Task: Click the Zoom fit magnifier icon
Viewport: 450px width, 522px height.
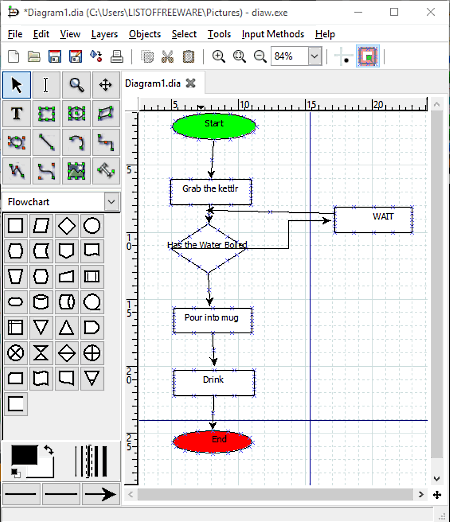Action: (x=239, y=56)
